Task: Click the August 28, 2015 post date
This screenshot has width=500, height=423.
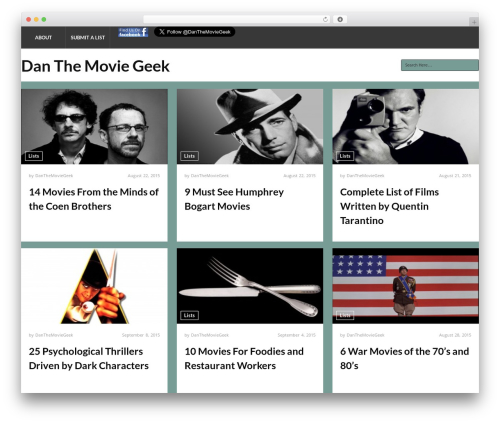Action: click(x=455, y=335)
